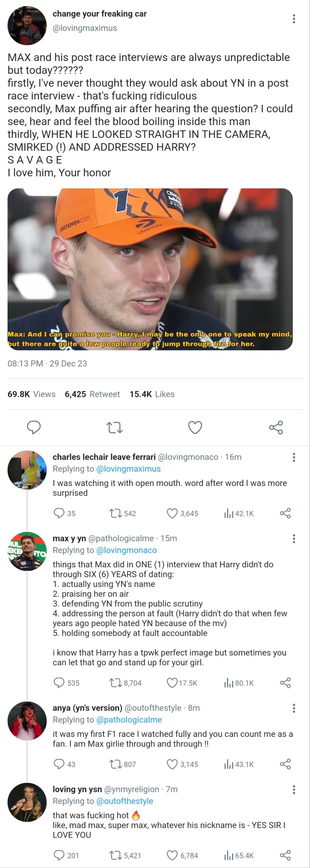Share the @ynmyreligion reply
Screen dimensions: 310x868
point(285,855)
